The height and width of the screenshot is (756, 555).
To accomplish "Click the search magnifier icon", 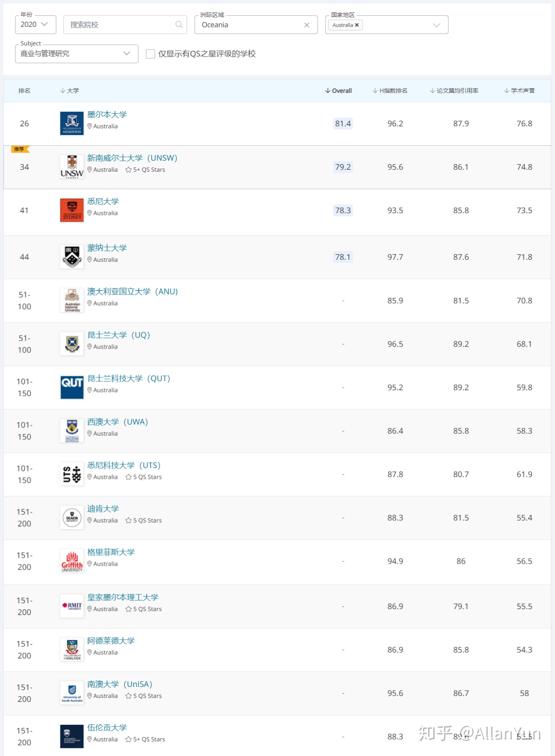I will 179,24.
